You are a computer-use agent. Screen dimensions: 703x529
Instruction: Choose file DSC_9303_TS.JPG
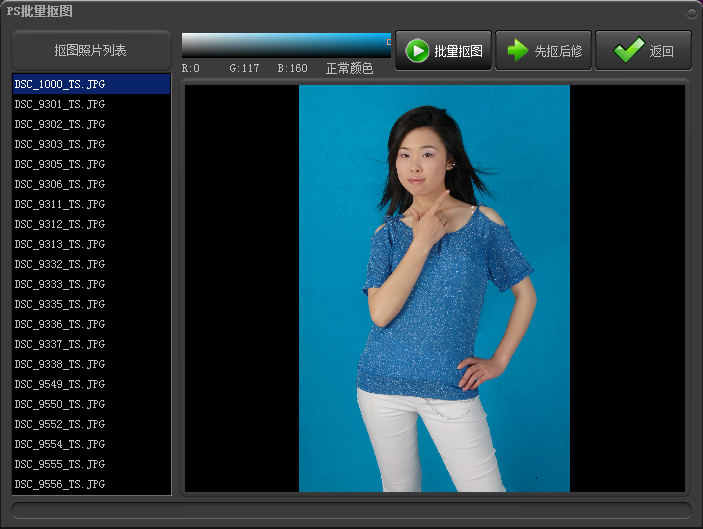pyautogui.click(x=60, y=144)
